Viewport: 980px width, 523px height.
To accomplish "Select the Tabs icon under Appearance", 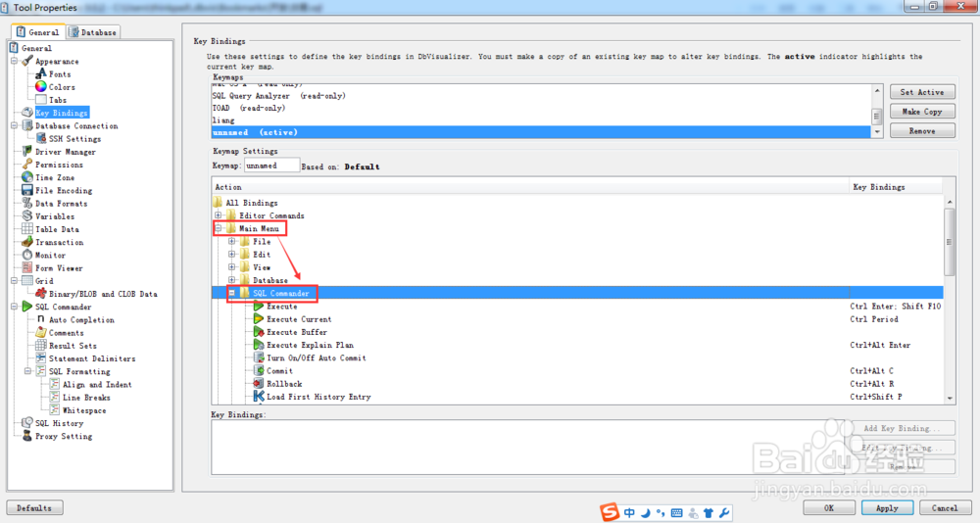I will pos(40,100).
